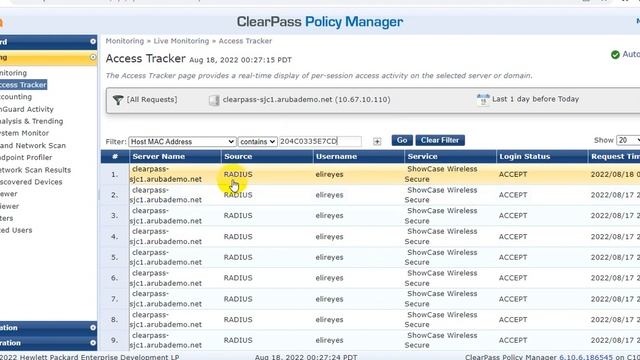Click the Access Tracker breadcrumb link

pos(245,41)
